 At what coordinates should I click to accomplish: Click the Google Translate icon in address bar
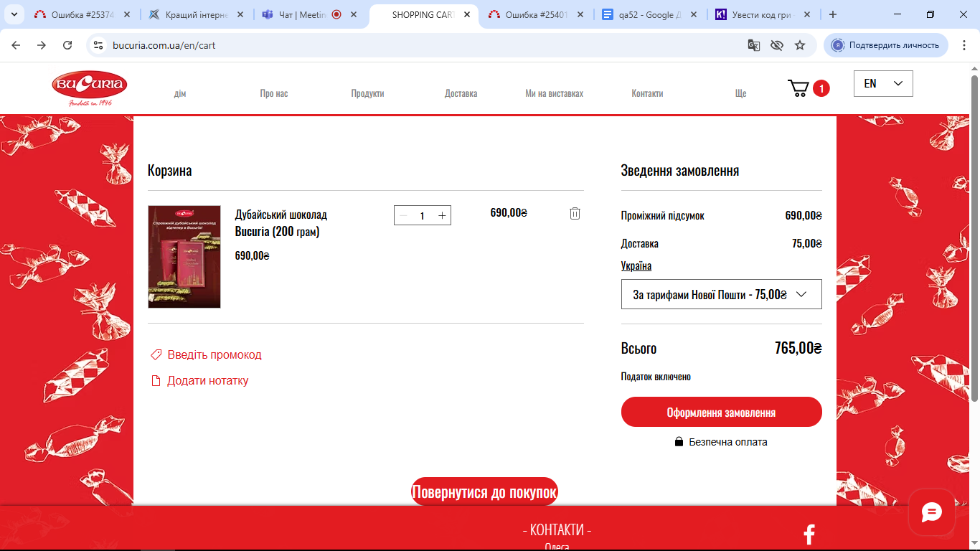(x=754, y=45)
